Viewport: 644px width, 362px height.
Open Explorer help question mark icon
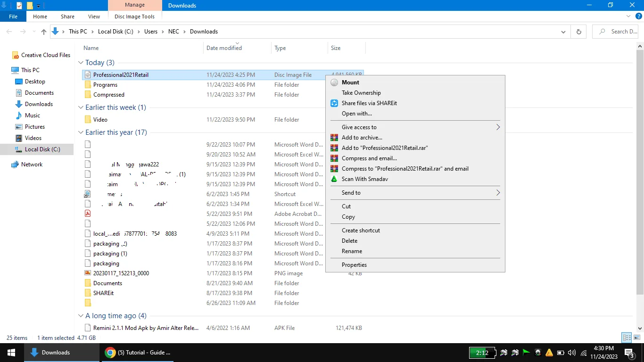coord(639,16)
